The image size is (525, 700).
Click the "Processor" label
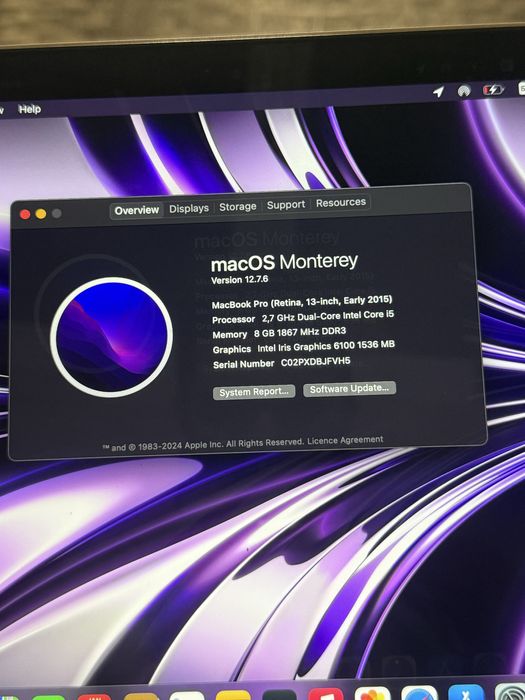coord(233,320)
